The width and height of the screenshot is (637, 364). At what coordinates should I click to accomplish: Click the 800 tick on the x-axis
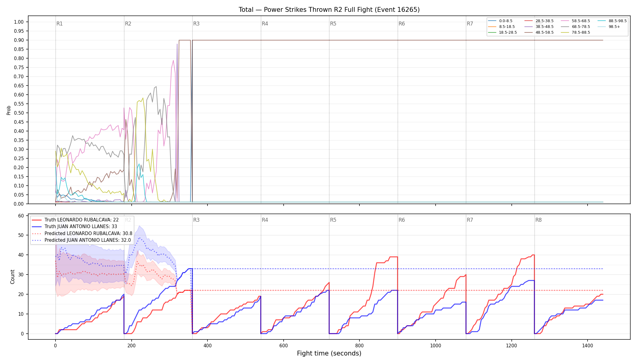(359, 345)
